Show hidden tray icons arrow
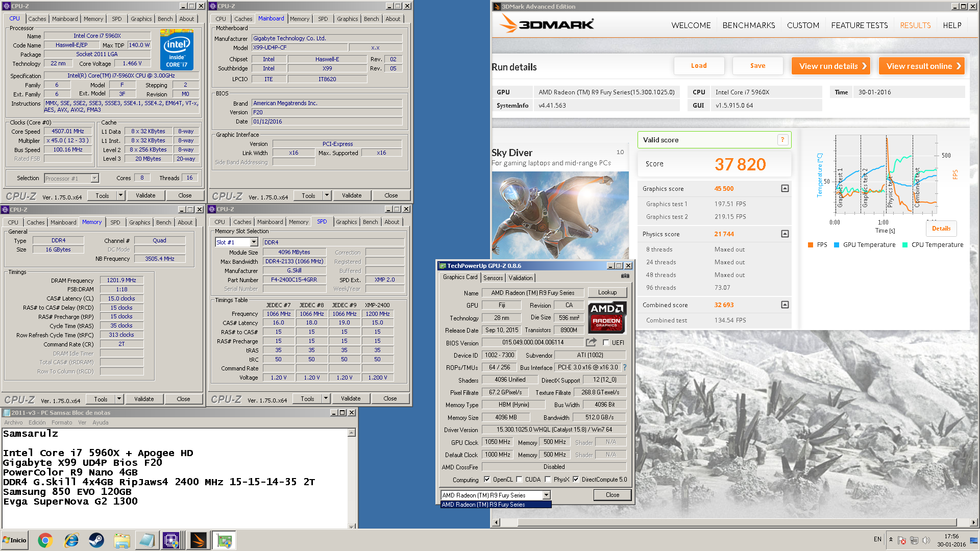This screenshot has height=551, width=980. (891, 540)
